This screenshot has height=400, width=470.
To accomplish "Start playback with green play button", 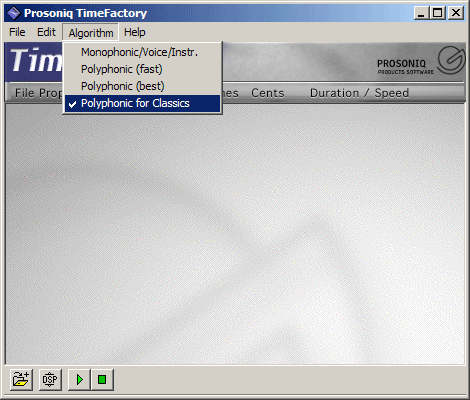I will click(x=79, y=380).
